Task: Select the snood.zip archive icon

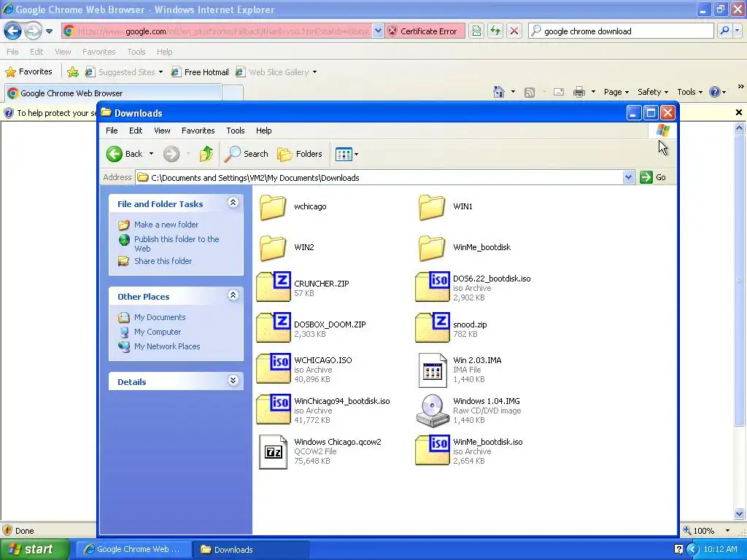Action: (432, 327)
